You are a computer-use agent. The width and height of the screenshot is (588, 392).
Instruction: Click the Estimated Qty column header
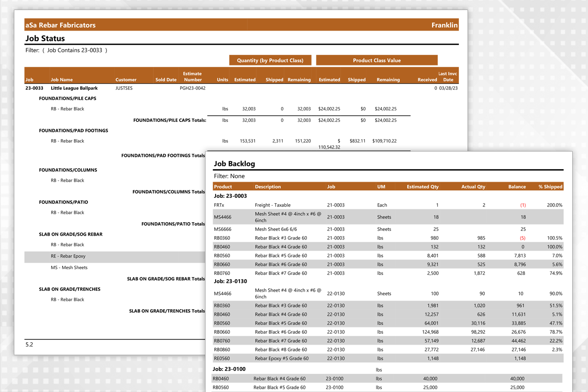click(422, 186)
